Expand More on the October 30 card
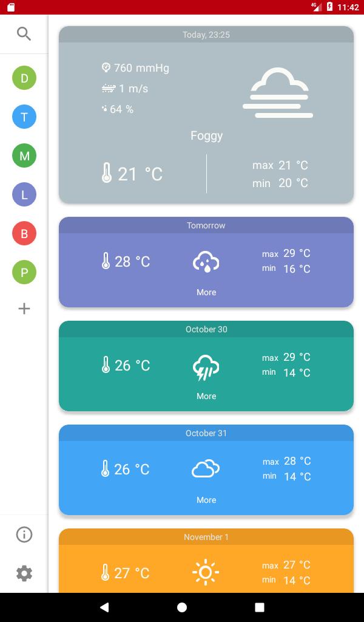The width and height of the screenshot is (364, 622). point(206,396)
